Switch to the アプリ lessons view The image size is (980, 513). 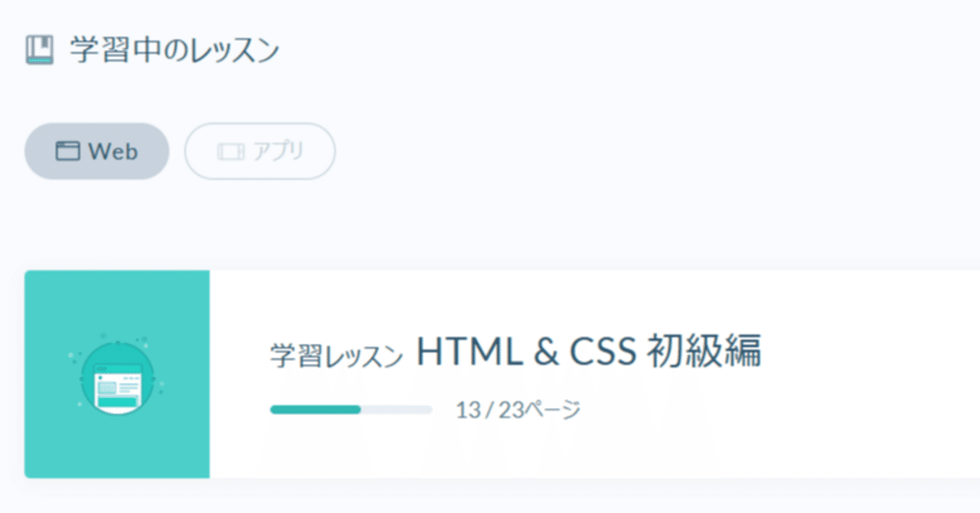pyautogui.click(x=260, y=152)
